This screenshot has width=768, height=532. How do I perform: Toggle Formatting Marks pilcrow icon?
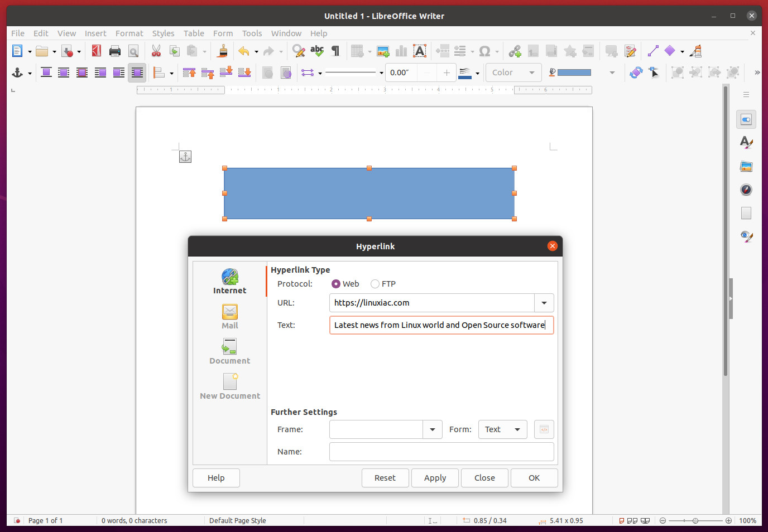point(335,51)
